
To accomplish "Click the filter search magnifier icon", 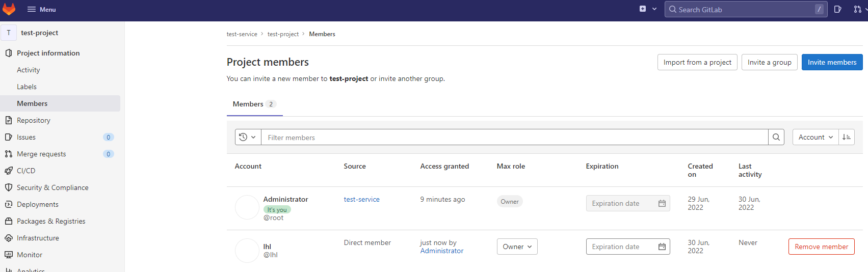I will pos(776,137).
